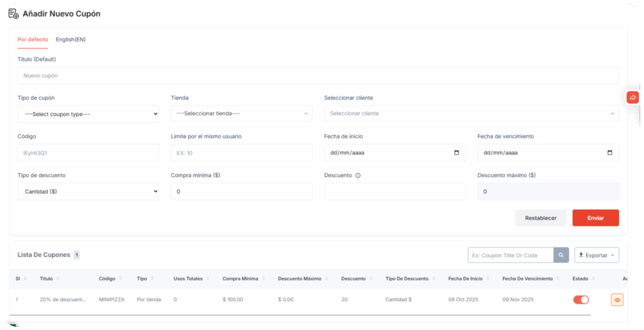Select the Por defecto tab

(33, 40)
